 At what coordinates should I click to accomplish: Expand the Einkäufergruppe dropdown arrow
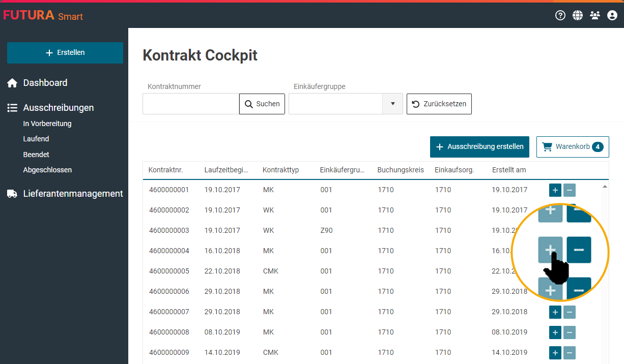(392, 104)
